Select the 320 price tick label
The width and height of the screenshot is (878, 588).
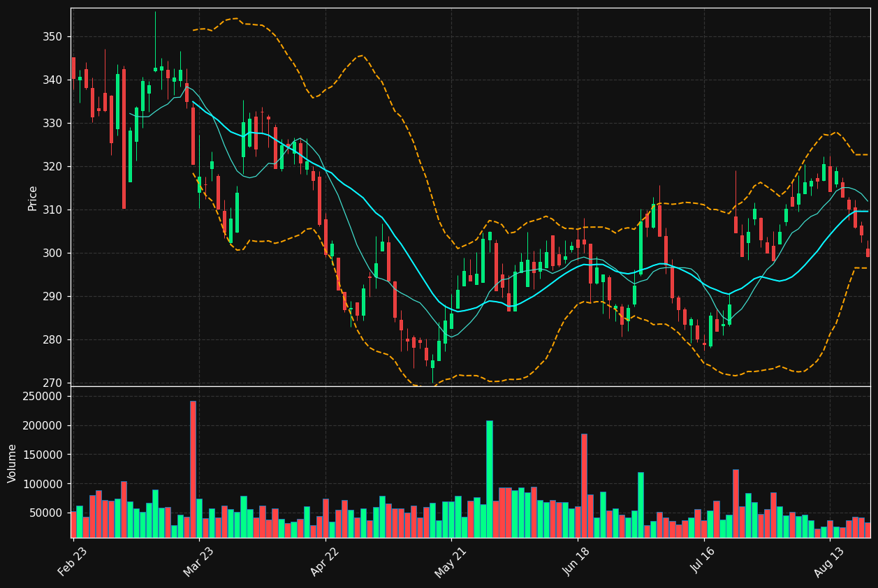52,166
